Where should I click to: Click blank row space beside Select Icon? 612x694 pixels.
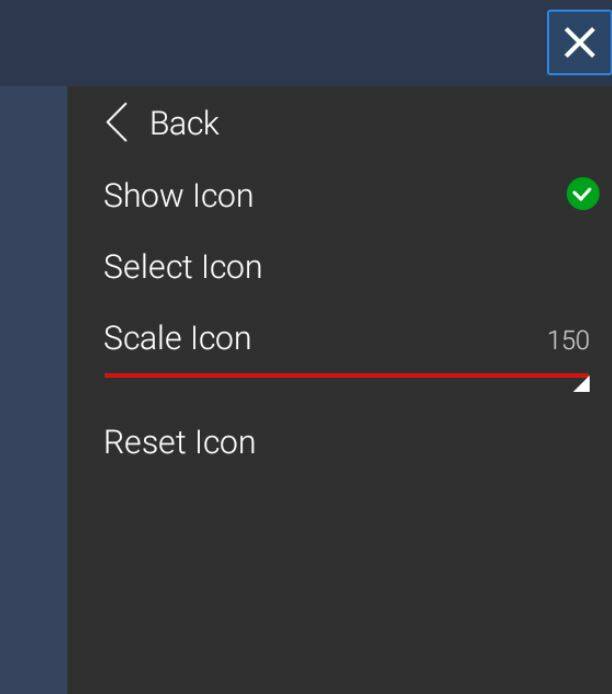(x=430, y=267)
